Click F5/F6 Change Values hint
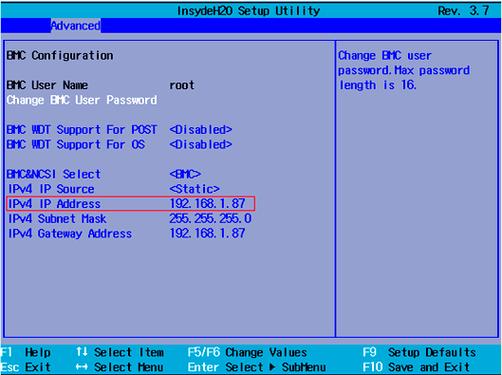Screen dimensions: 502x375 (247, 352)
